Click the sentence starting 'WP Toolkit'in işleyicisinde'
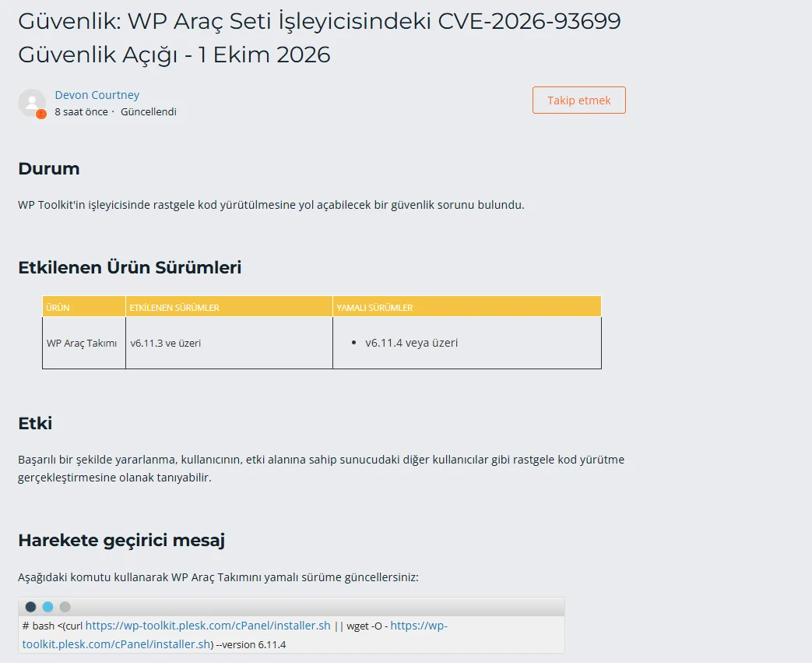Screen dimensions: 812x663 point(271,205)
